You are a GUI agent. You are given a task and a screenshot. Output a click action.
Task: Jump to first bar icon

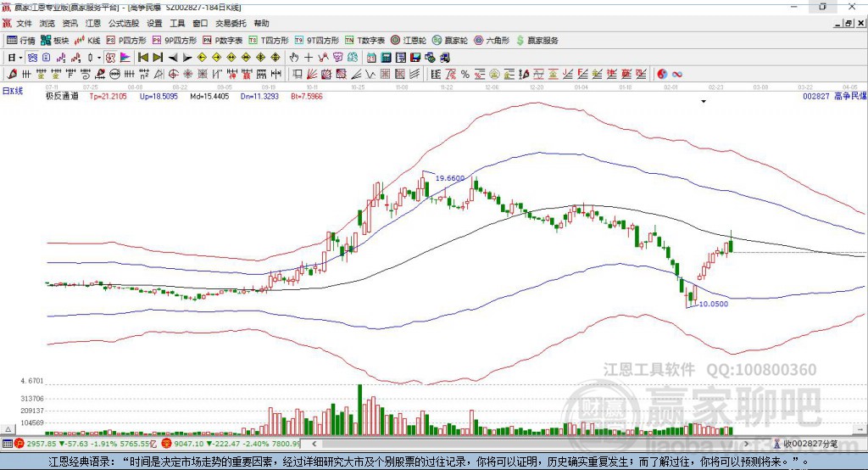142,57
